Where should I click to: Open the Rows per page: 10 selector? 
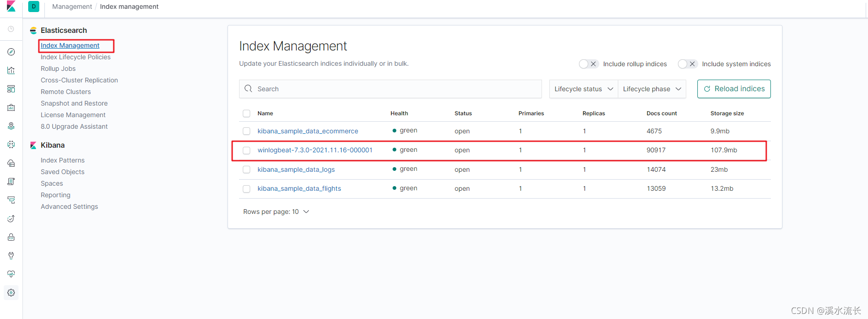click(276, 212)
